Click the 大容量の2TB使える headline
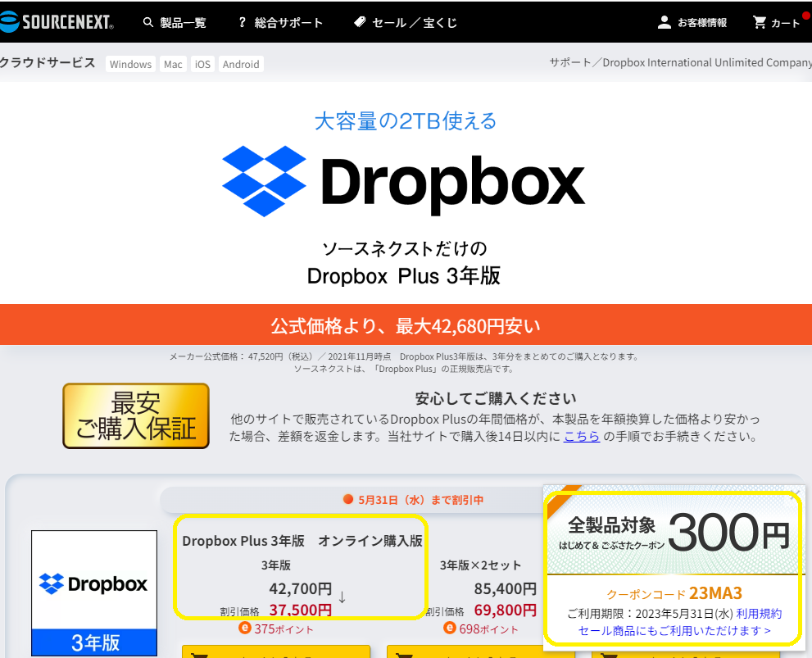This screenshot has height=658, width=812. [x=406, y=121]
